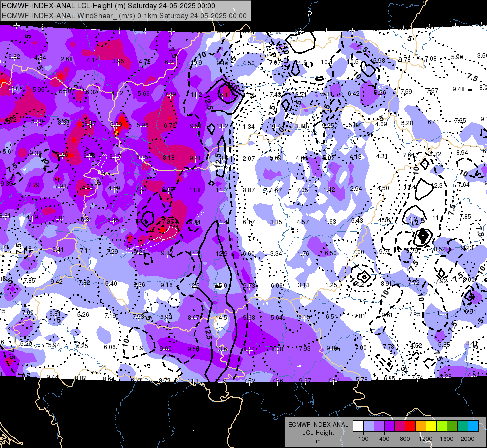The image size is (487, 448).
Task: Click the 9.48 grid value
Action: tap(458, 89)
